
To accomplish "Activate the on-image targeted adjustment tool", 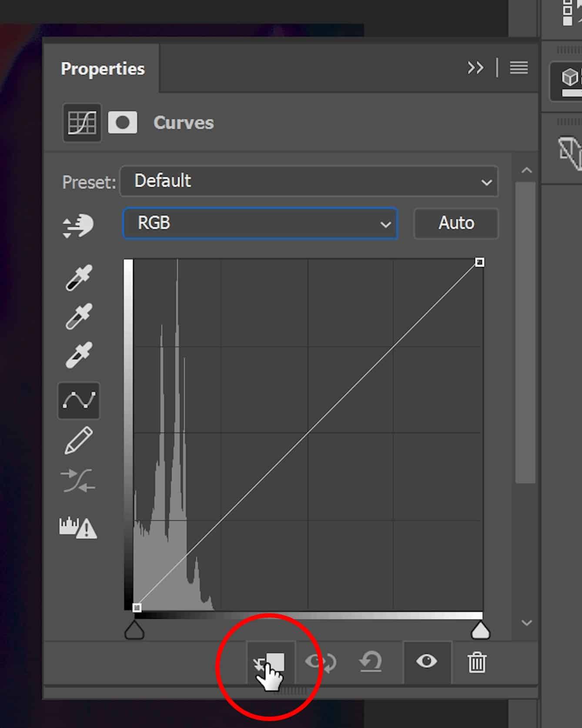I will [78, 225].
